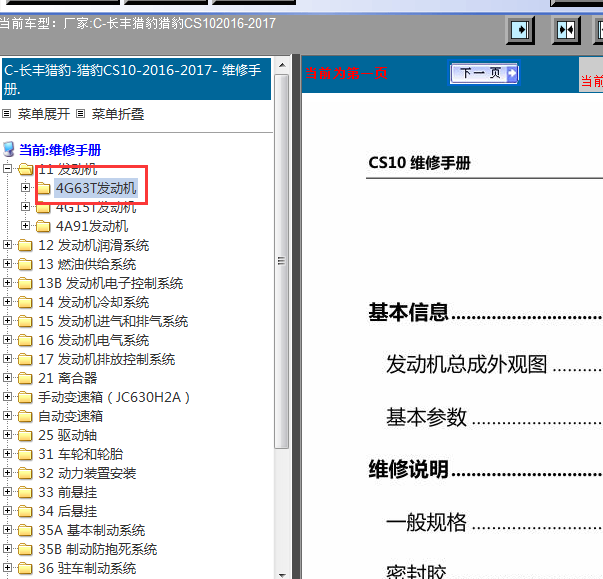This screenshot has height=579, width=603.
Task: Select 4G63T发动机 tree item
Action: pyautogui.click(x=96, y=188)
